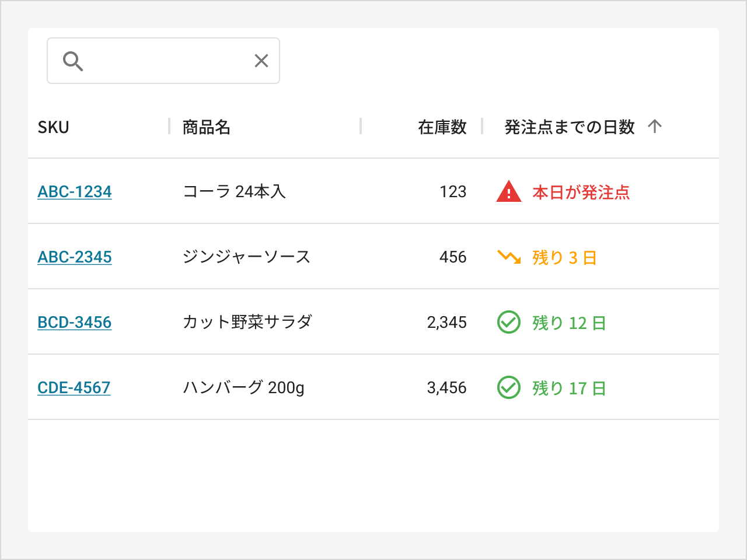The width and height of the screenshot is (747, 560).
Task: Click the orange downward trend arrow icon
Action: (x=509, y=257)
